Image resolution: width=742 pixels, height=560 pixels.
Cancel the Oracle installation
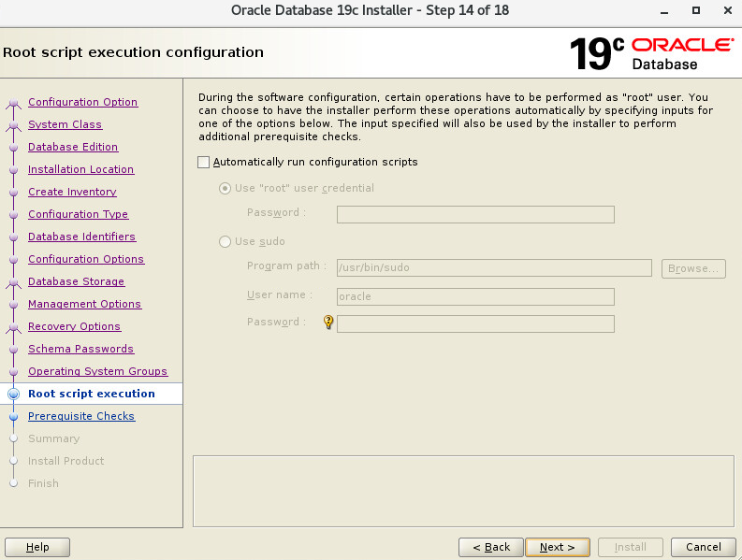pyautogui.click(x=704, y=547)
